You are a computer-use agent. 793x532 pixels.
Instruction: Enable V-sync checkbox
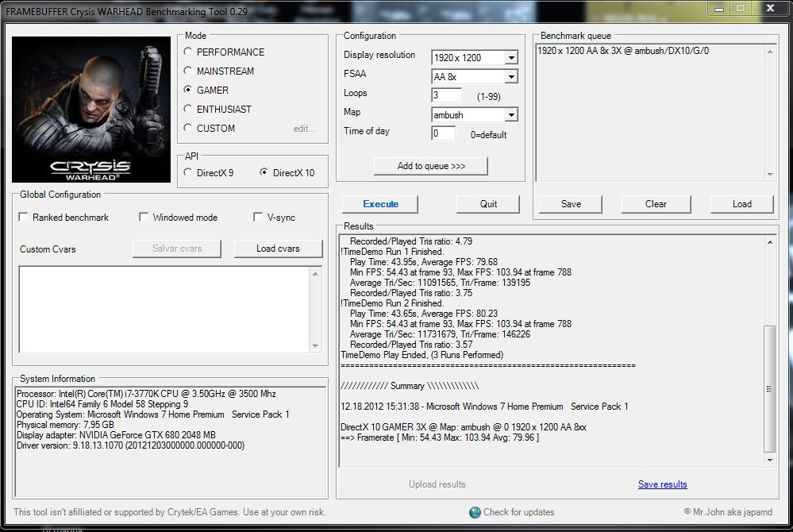258,217
